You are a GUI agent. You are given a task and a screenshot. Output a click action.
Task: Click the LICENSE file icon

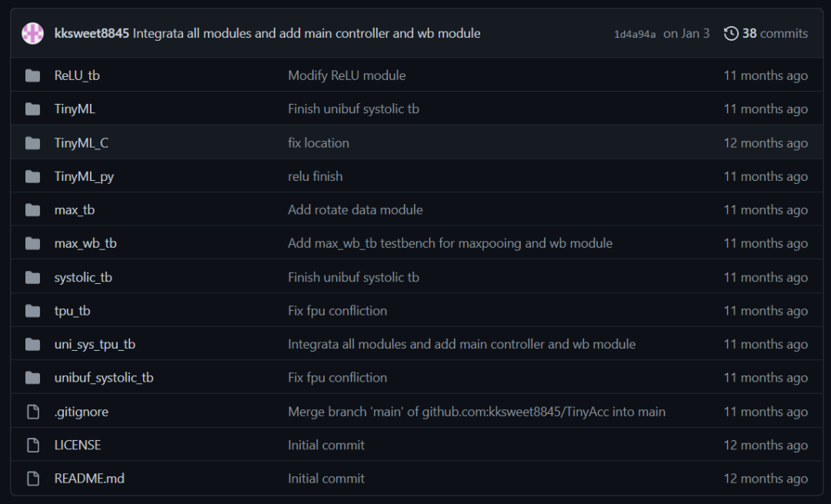[32, 445]
